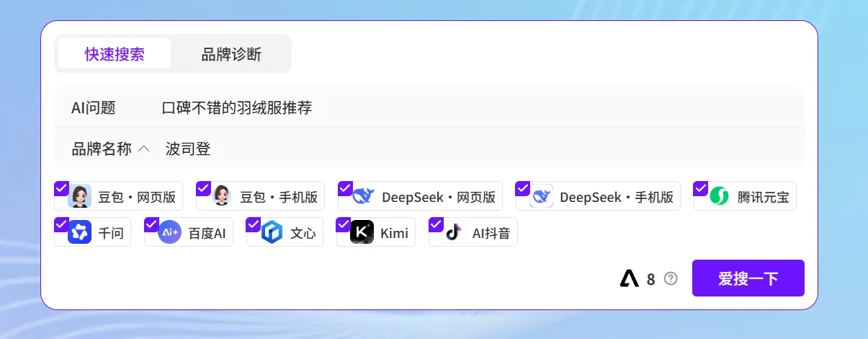Image resolution: width=868 pixels, height=339 pixels.
Task: Collapse the 品牌名称 chevron arrow
Action: 143,149
